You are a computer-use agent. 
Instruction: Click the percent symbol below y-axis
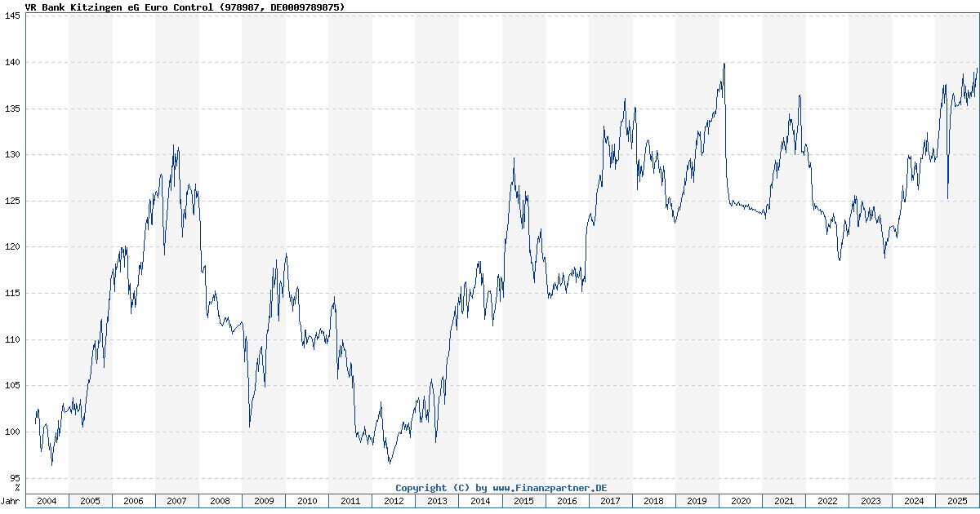[x=16, y=488]
